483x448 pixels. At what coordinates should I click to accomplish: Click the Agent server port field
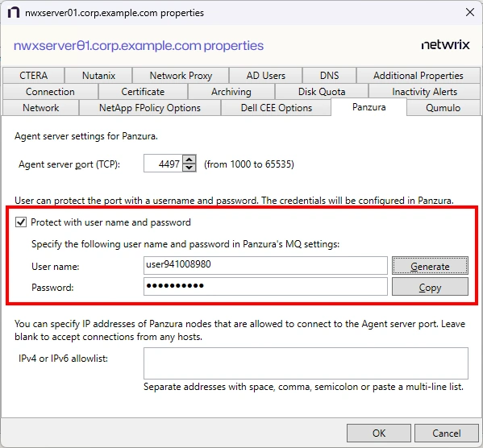click(x=163, y=164)
